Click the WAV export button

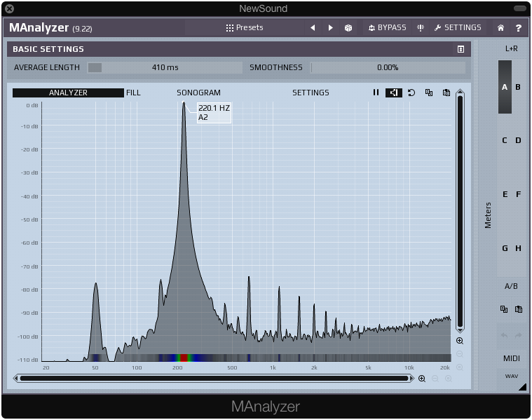click(511, 377)
